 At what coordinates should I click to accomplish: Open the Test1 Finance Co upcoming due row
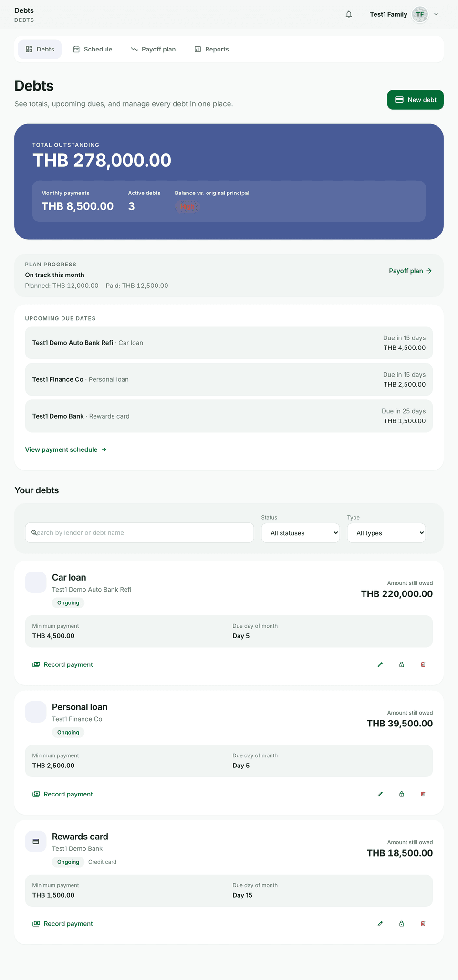[x=229, y=379]
